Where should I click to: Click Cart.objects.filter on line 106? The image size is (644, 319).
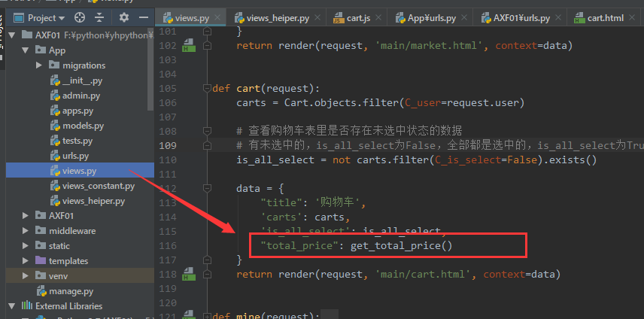coord(342,102)
